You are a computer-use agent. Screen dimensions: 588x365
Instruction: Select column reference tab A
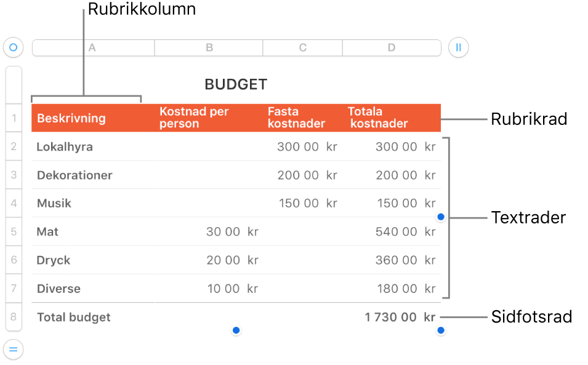(x=92, y=47)
